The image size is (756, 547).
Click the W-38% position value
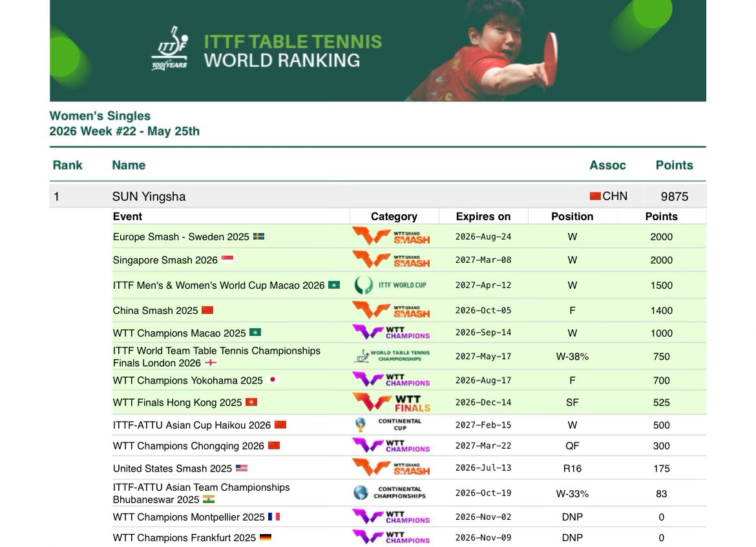[x=572, y=356]
